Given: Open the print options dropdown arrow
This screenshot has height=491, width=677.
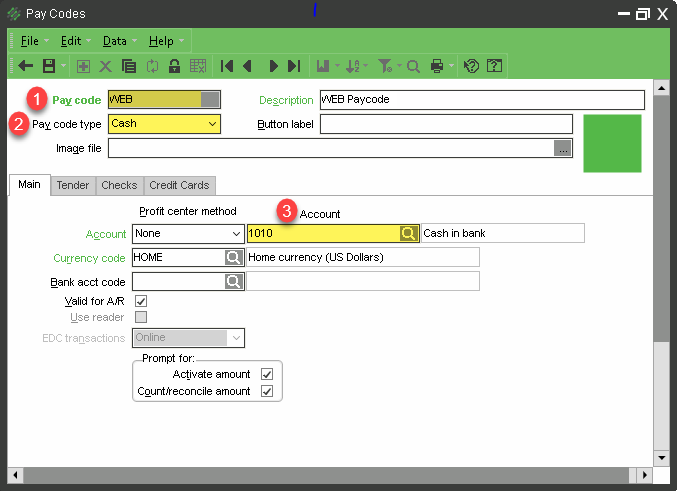Looking at the screenshot, I should click(452, 66).
